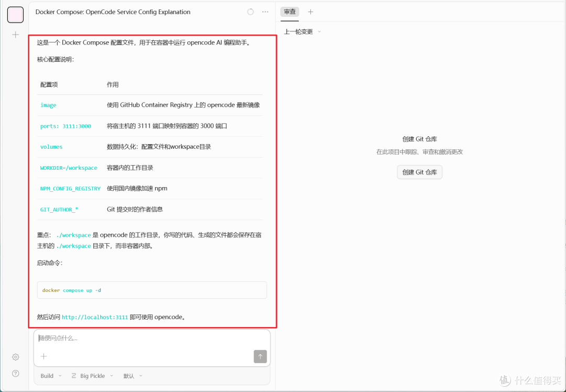566x392 pixels.
Task: Click the 核心配置说明 heading
Action: click(56, 60)
